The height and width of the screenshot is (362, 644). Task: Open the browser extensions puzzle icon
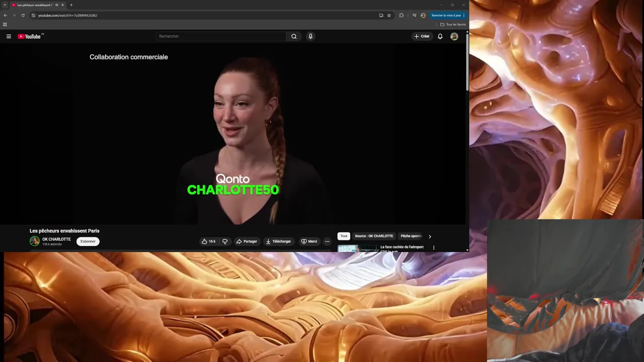click(x=401, y=16)
